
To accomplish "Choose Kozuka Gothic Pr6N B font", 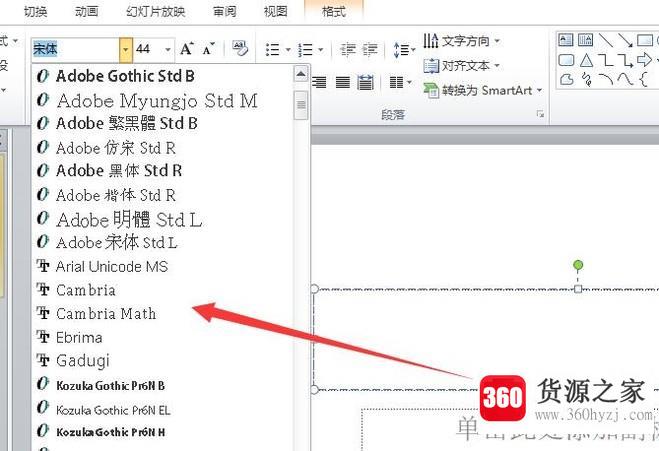I will (162, 385).
